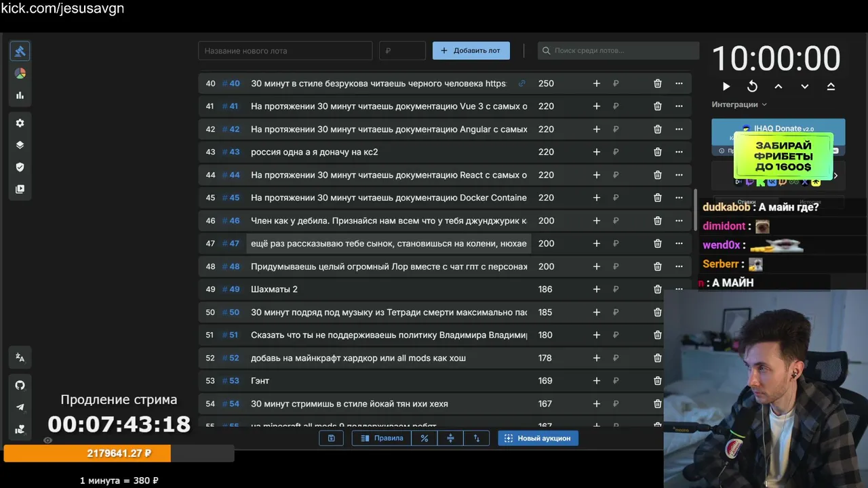Add amount plus icon for lot #50
Viewport: 868px width, 488px height.
point(597,312)
